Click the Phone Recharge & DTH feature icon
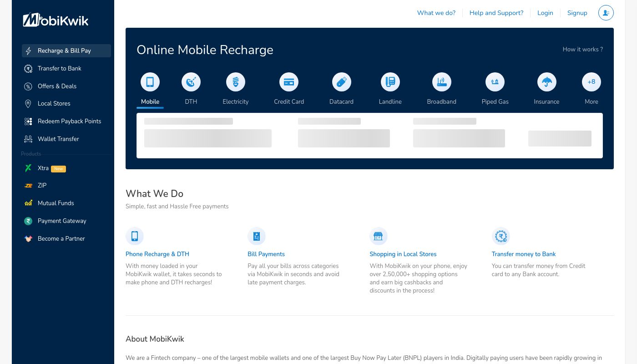Screen dimensions: 637x364 point(135,236)
